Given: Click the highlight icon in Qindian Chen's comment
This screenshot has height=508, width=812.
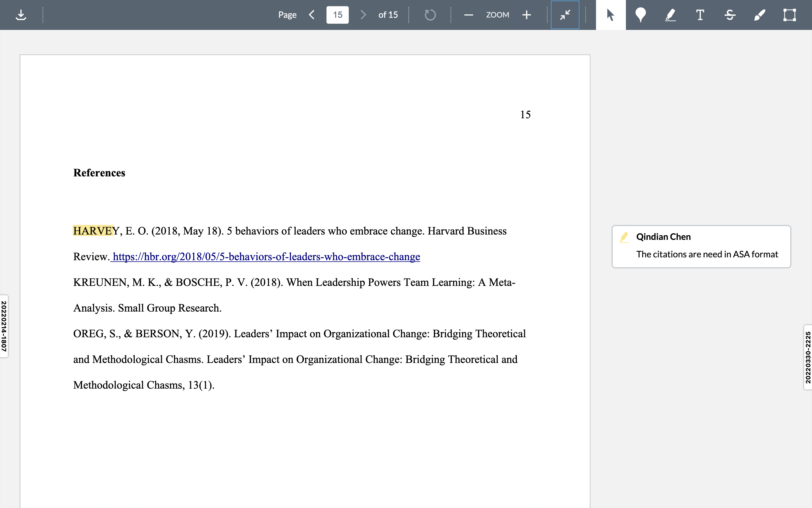Looking at the screenshot, I should 624,237.
